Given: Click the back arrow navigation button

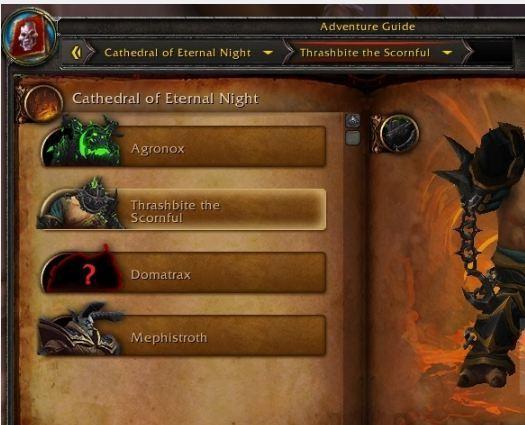Looking at the screenshot, I should click(x=77, y=53).
